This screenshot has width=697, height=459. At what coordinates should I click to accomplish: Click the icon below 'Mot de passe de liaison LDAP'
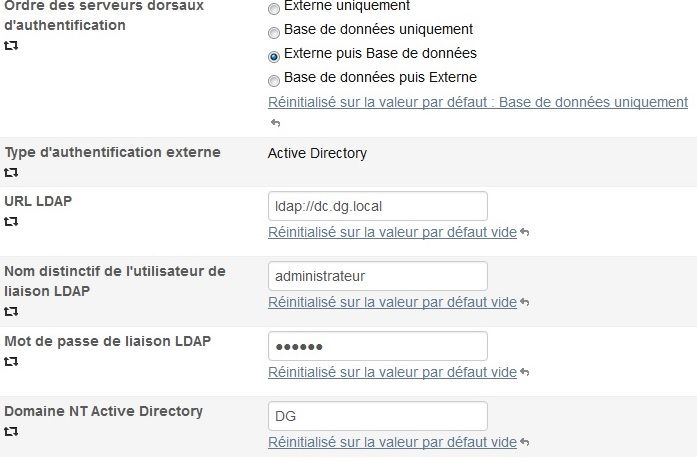pos(11,362)
